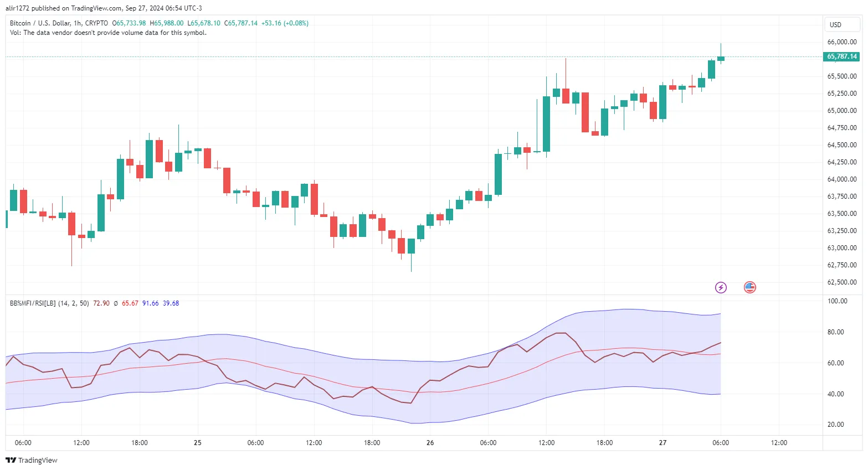Click the 100.00 indicator axis label
The width and height of the screenshot is (868, 470).
838,301
